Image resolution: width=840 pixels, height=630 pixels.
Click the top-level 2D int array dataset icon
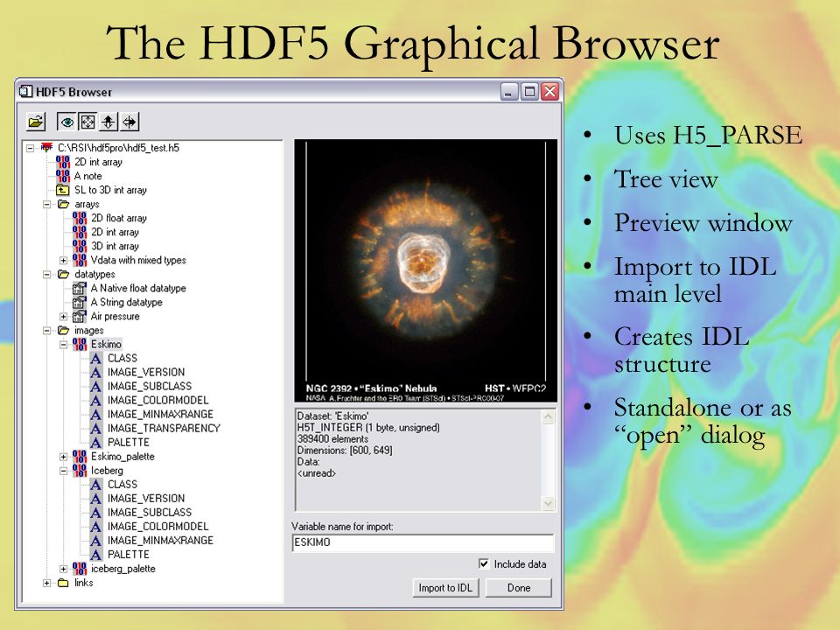click(x=63, y=161)
